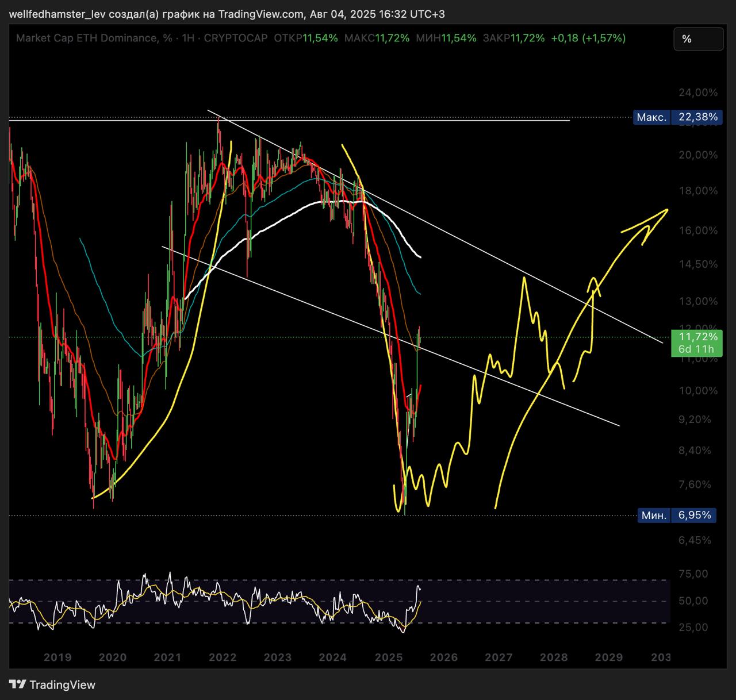Screen dimensions: 736x700
Task: Click the 20,00% price axis label
Action: pyautogui.click(x=698, y=155)
